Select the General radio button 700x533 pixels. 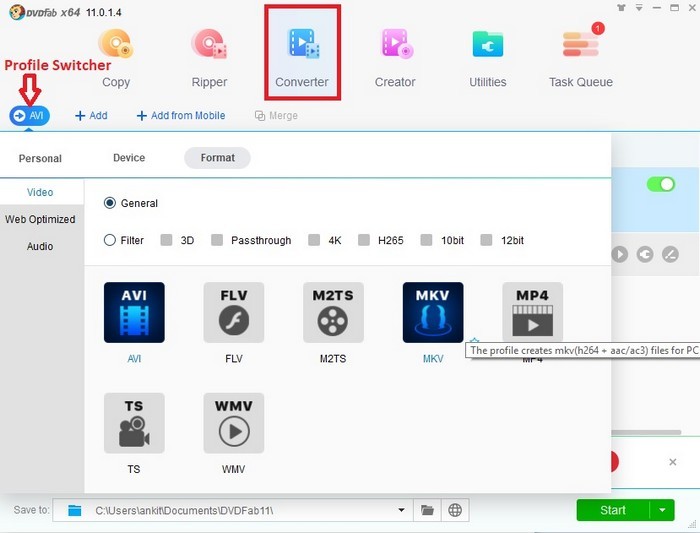pyautogui.click(x=109, y=203)
